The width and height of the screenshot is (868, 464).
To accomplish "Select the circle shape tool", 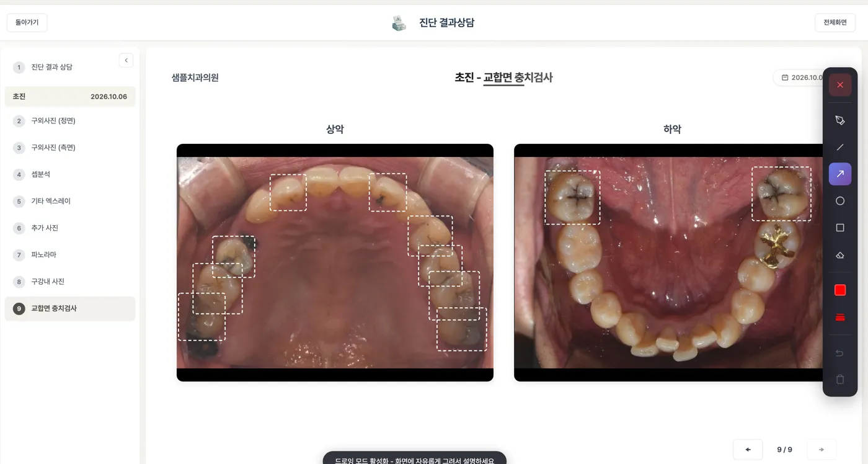I will click(840, 201).
